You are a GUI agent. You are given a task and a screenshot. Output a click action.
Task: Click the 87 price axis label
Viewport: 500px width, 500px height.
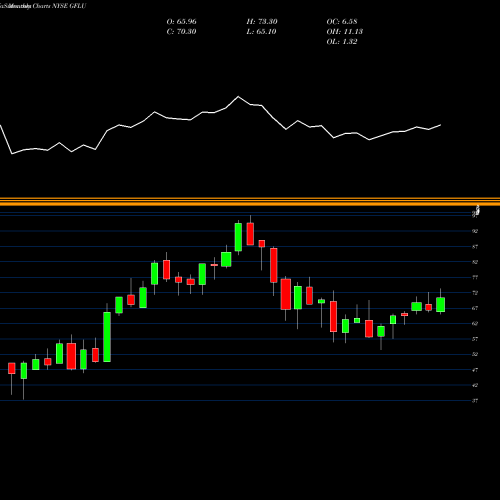pyautogui.click(x=475, y=247)
